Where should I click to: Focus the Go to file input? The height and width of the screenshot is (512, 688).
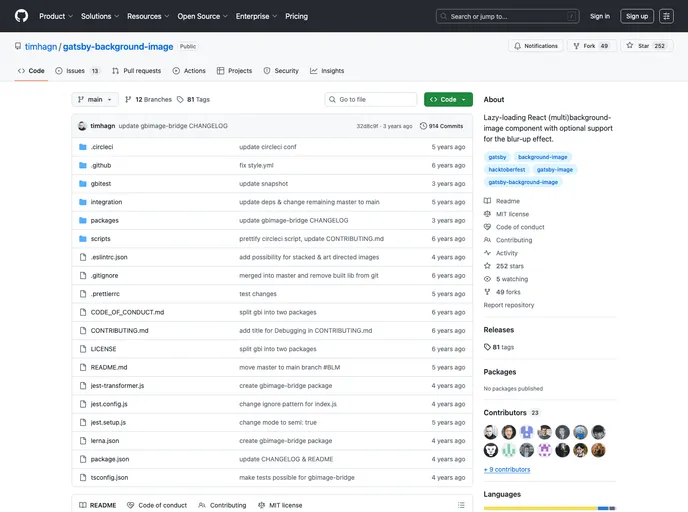tap(371, 100)
